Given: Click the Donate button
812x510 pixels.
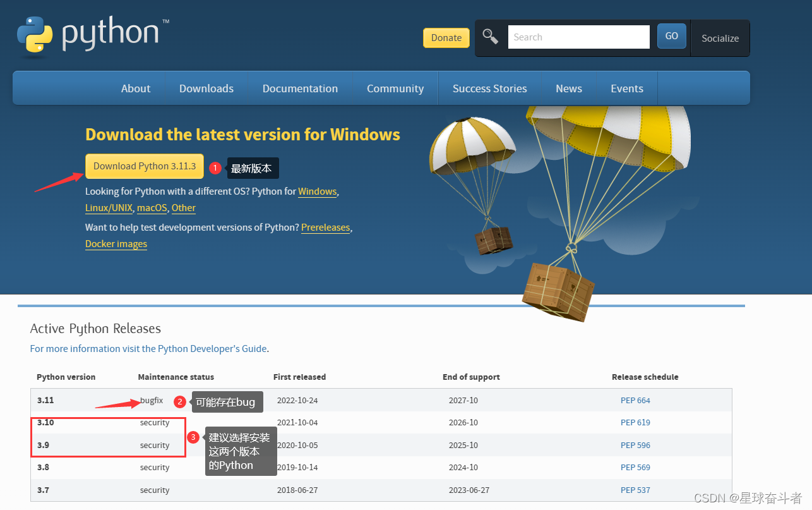Looking at the screenshot, I should 446,38.
